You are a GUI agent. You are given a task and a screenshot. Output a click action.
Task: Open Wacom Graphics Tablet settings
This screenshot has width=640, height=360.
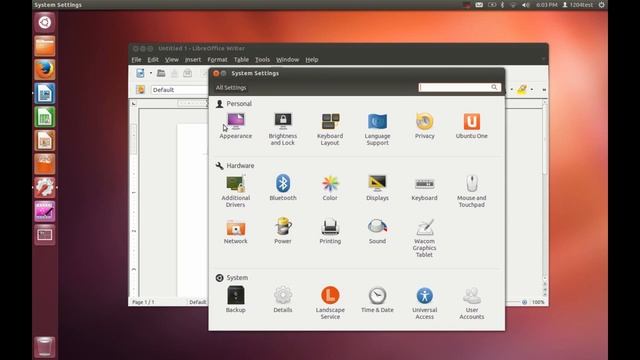(x=424, y=238)
